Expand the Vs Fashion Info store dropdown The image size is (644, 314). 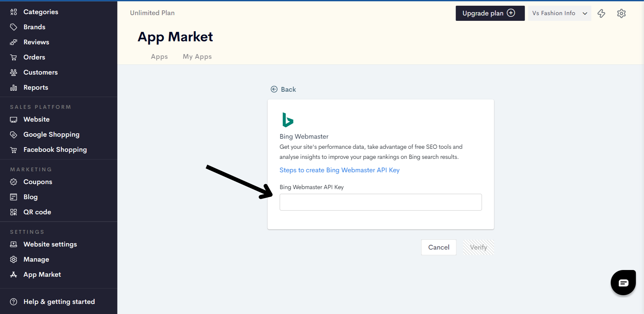[x=559, y=13]
